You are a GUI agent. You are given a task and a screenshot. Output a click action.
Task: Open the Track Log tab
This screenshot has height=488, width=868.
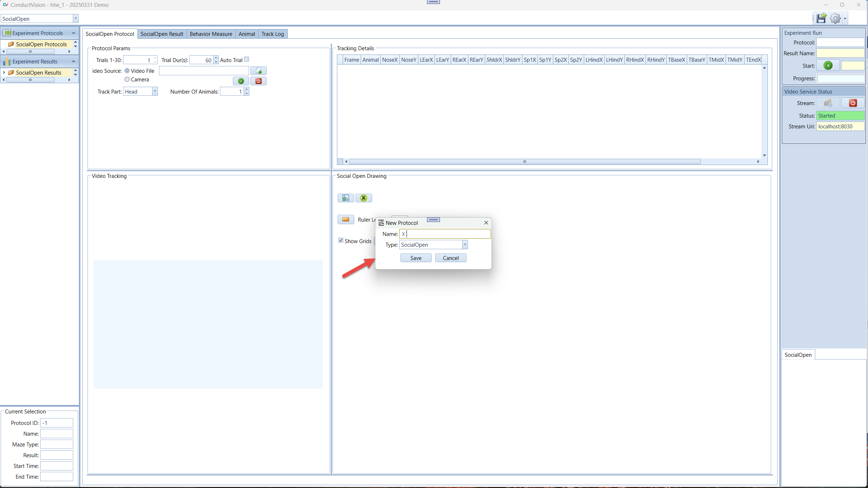pos(272,34)
